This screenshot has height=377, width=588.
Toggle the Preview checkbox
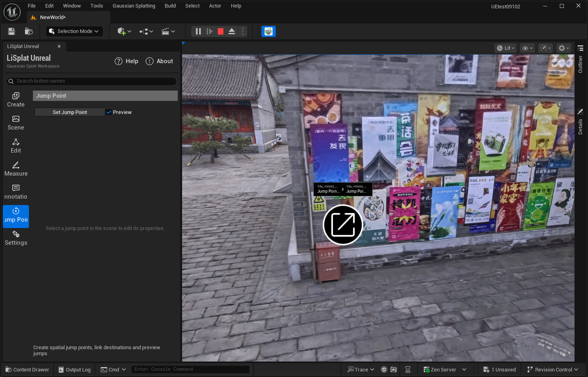click(x=109, y=112)
